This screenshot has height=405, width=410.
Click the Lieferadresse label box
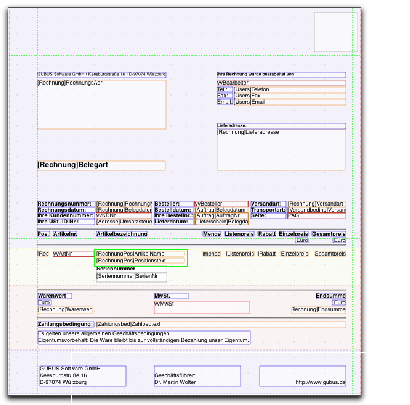281,126
